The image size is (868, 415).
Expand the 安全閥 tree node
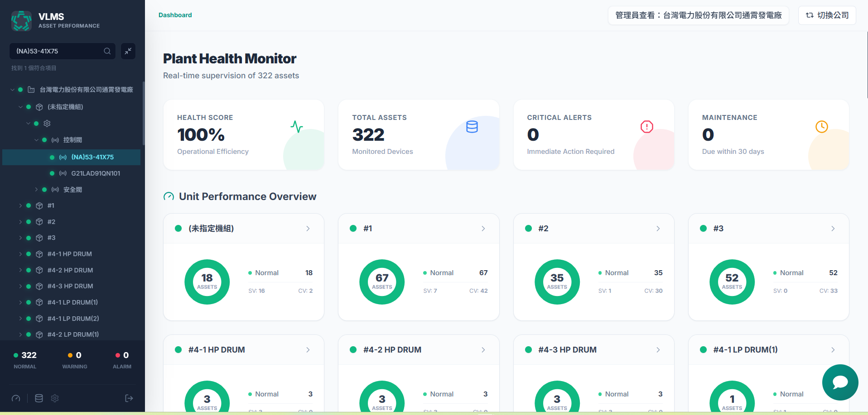point(36,189)
